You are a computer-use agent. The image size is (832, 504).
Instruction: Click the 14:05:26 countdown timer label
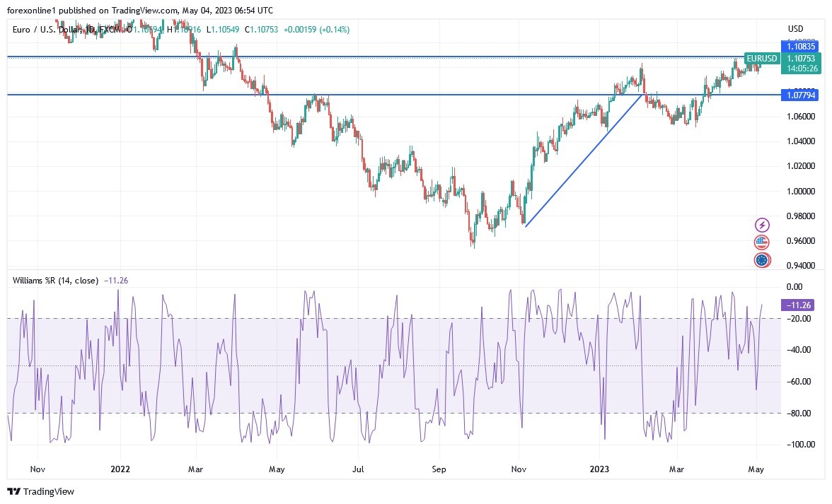(802, 69)
